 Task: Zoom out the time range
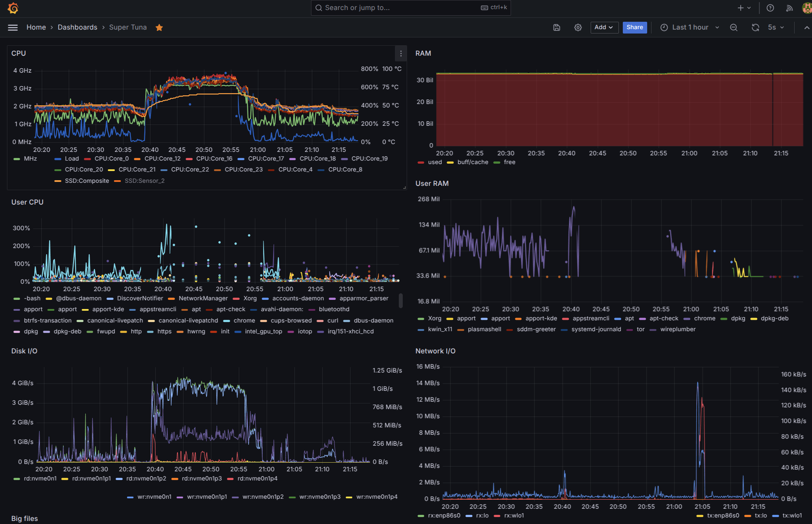tap(734, 27)
